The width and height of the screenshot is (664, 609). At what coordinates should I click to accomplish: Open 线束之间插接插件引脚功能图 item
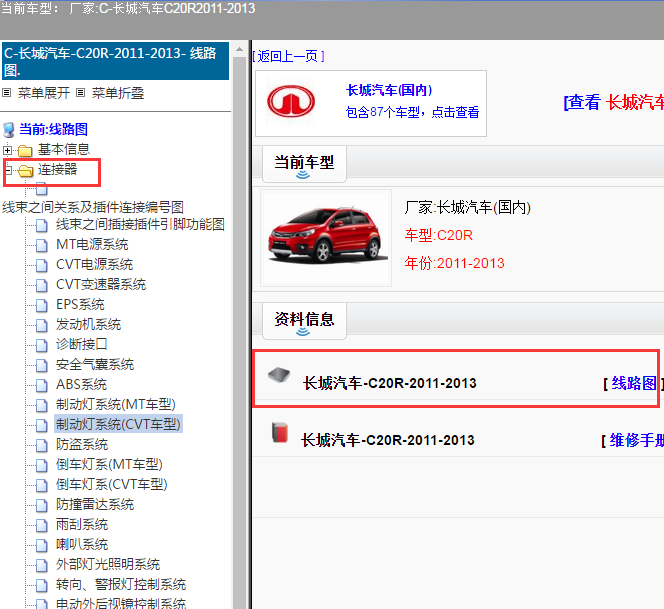(x=140, y=224)
